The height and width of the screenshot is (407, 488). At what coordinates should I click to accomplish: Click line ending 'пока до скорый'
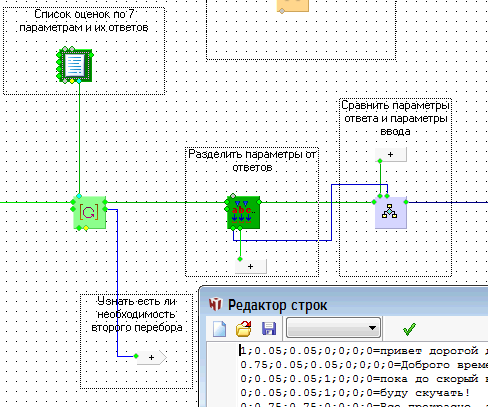(364, 379)
